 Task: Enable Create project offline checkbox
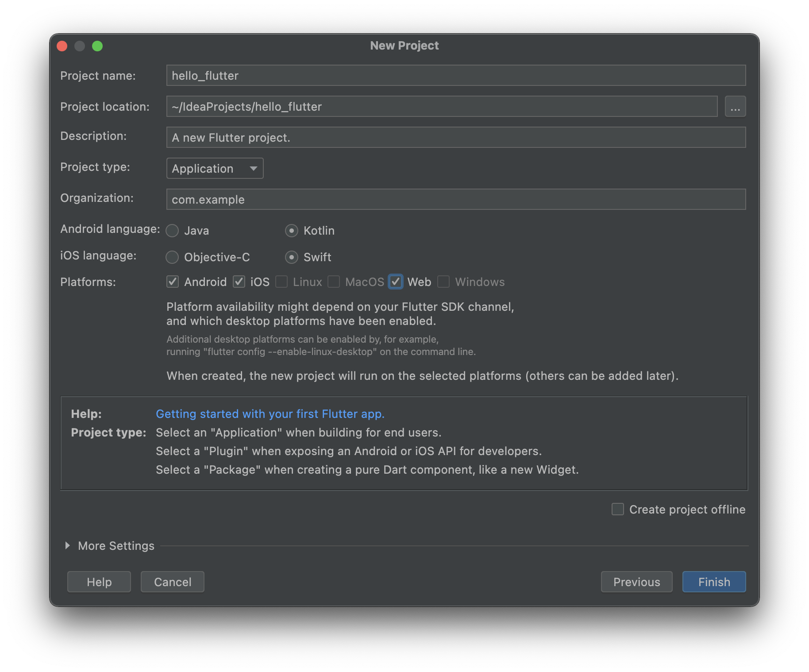pyautogui.click(x=618, y=509)
